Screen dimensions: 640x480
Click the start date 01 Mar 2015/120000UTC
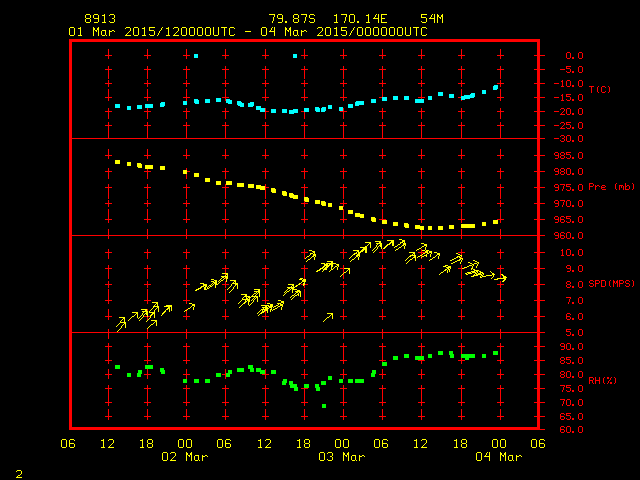point(152,32)
